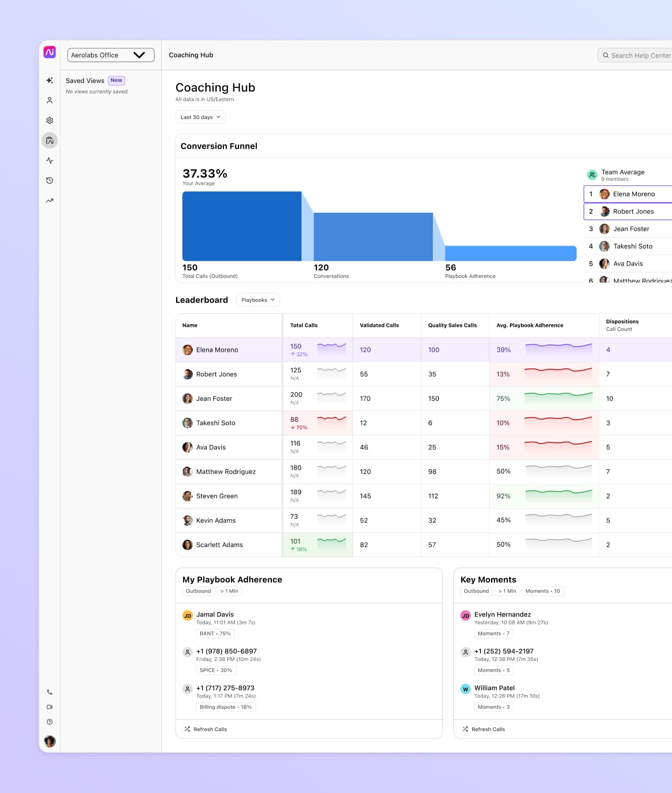The image size is (672, 793).
Task: Click the phone call icon in sidebar
Action: [x=50, y=692]
